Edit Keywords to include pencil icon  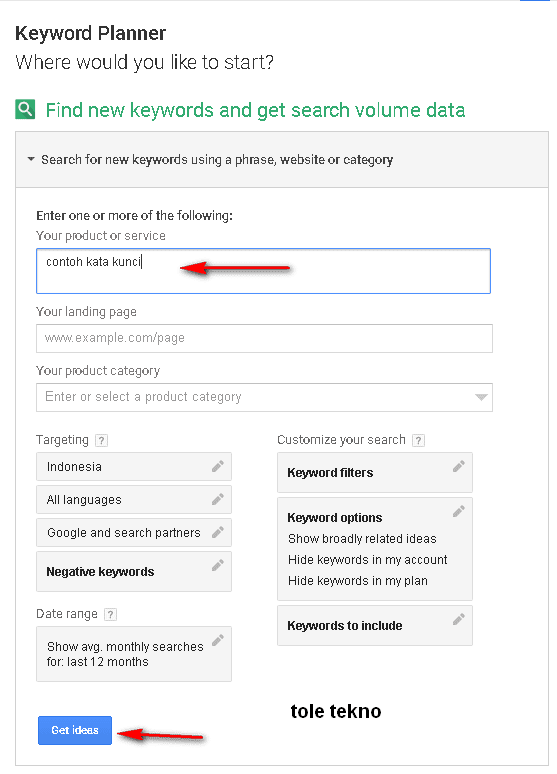[x=459, y=619]
